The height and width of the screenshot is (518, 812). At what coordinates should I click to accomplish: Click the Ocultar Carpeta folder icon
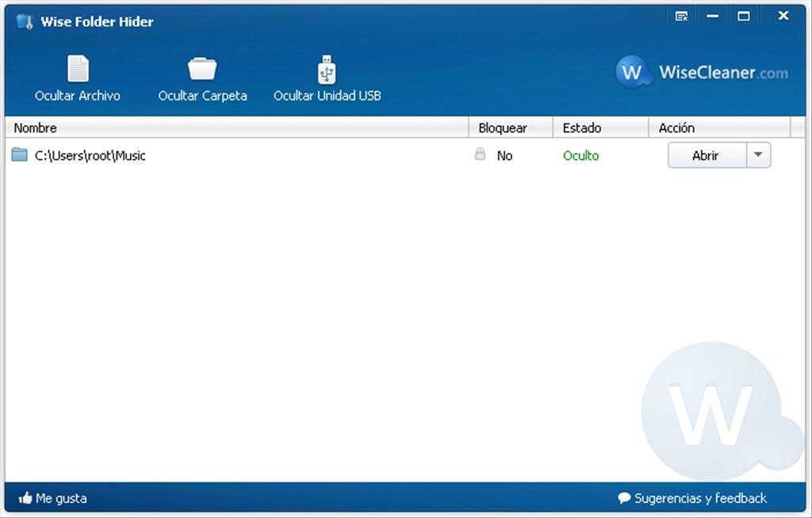202,69
